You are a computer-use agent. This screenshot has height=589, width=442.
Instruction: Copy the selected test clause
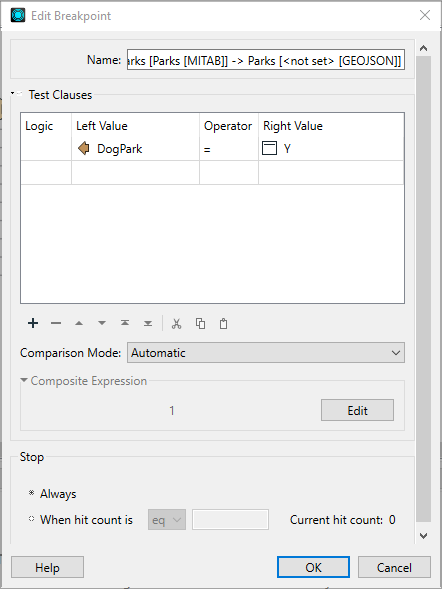200,323
